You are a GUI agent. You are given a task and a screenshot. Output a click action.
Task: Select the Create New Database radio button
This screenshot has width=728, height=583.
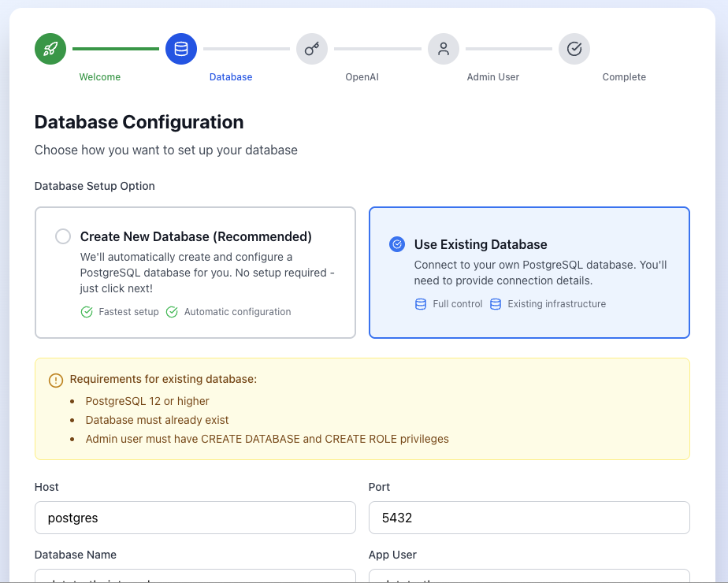(63, 236)
